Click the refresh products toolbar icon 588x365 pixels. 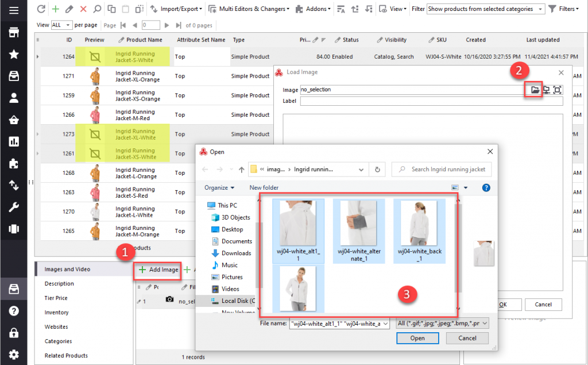41,9
